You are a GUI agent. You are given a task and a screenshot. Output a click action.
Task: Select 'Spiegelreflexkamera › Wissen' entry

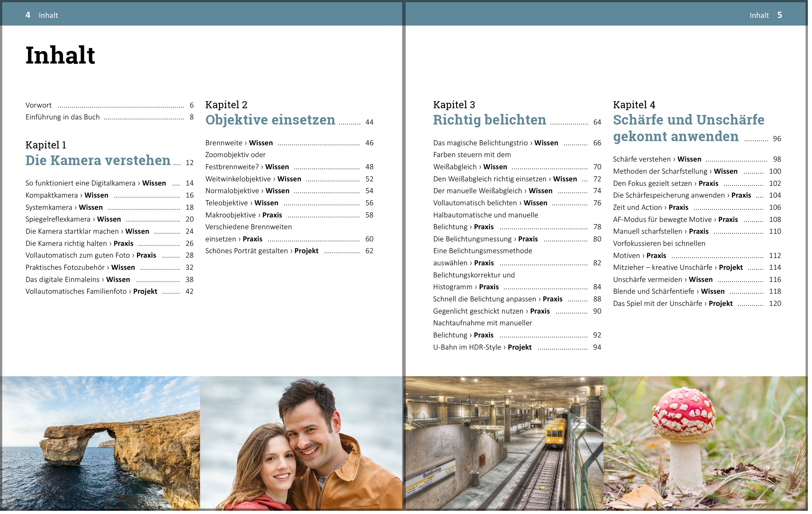[x=109, y=219]
